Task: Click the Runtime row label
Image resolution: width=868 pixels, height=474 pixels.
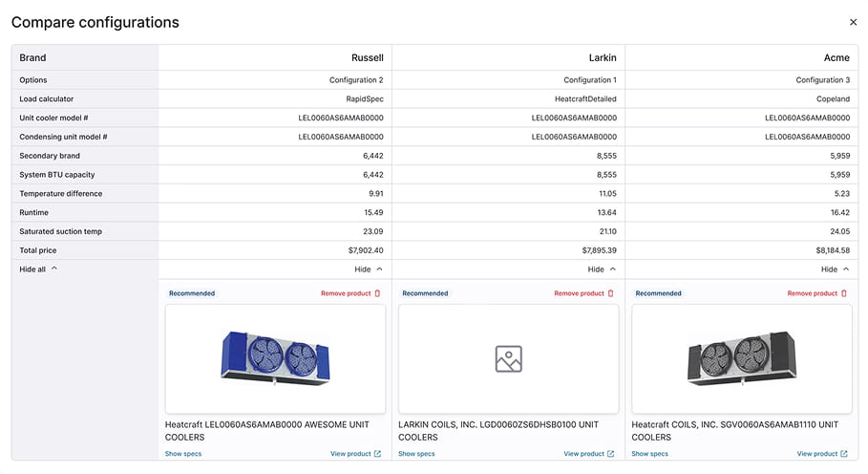Action: click(33, 212)
